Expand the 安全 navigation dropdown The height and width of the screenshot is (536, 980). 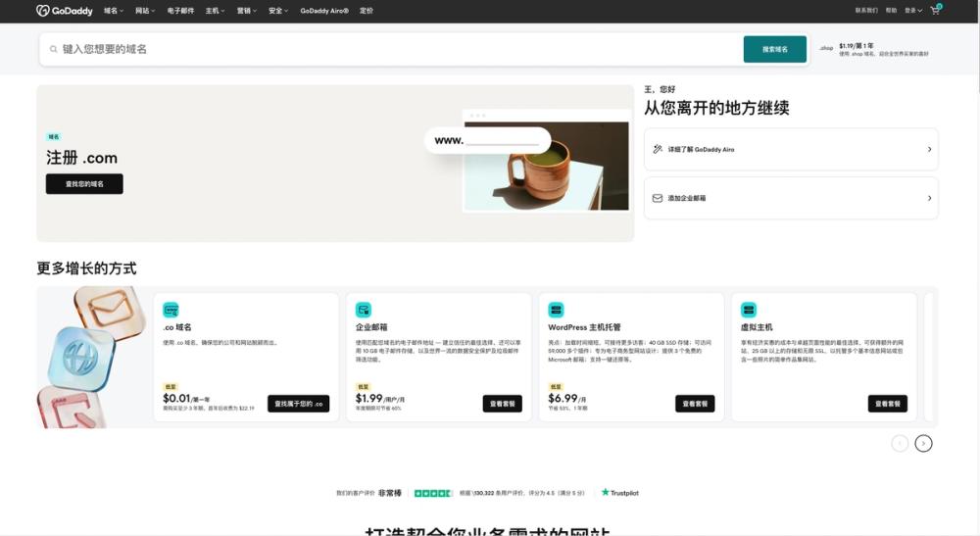(x=278, y=11)
